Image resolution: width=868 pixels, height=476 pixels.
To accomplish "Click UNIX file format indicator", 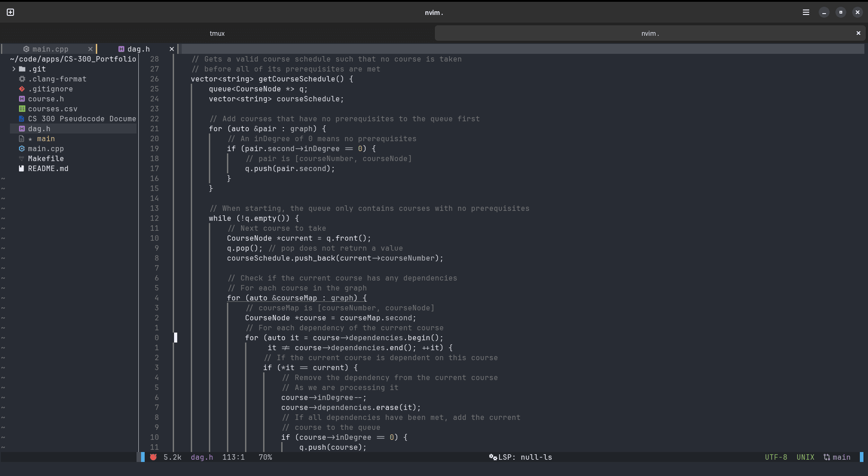I will 805,457.
